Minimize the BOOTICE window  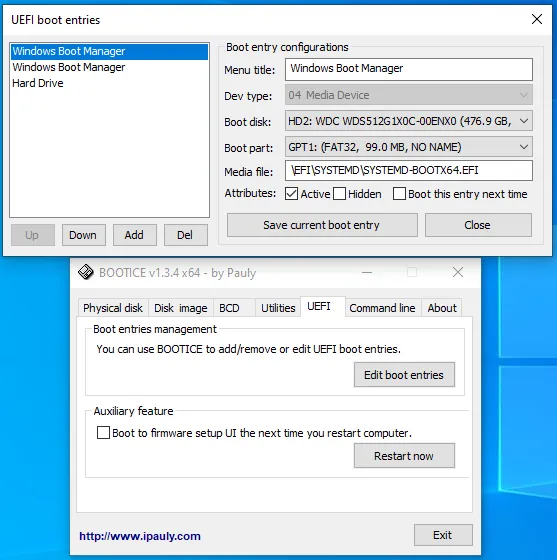point(367,272)
